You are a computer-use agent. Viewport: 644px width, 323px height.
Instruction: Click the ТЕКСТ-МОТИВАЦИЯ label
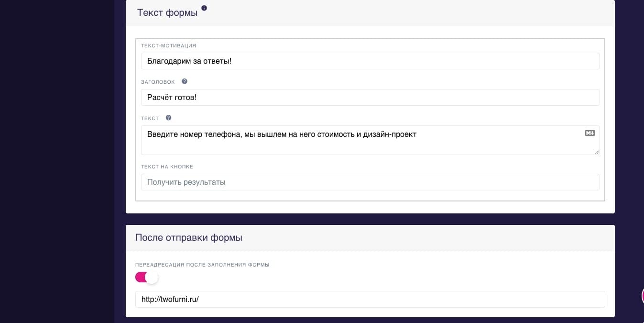(169, 46)
